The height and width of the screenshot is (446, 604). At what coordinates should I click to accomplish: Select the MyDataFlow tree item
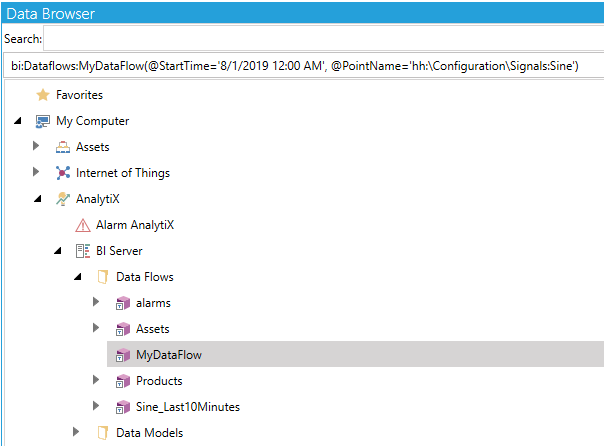pyautogui.click(x=169, y=355)
